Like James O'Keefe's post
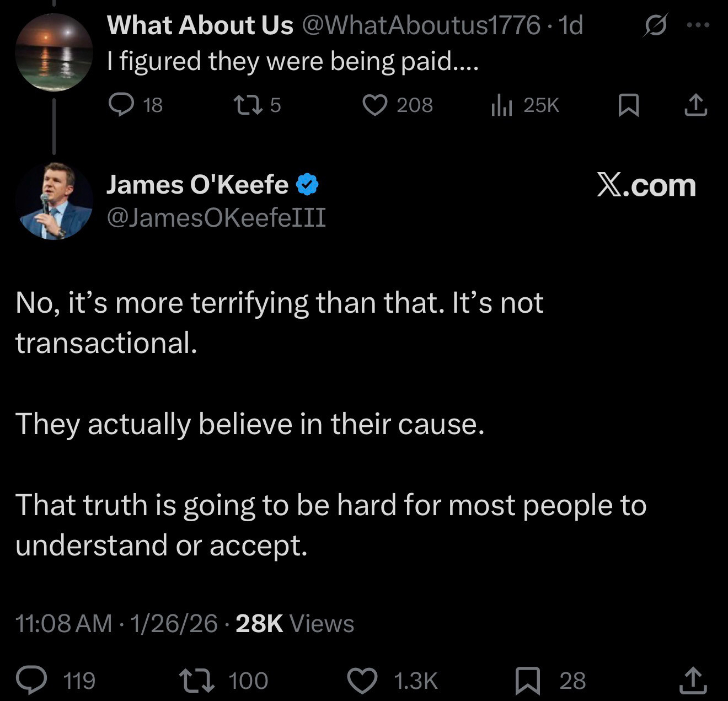 (362, 680)
